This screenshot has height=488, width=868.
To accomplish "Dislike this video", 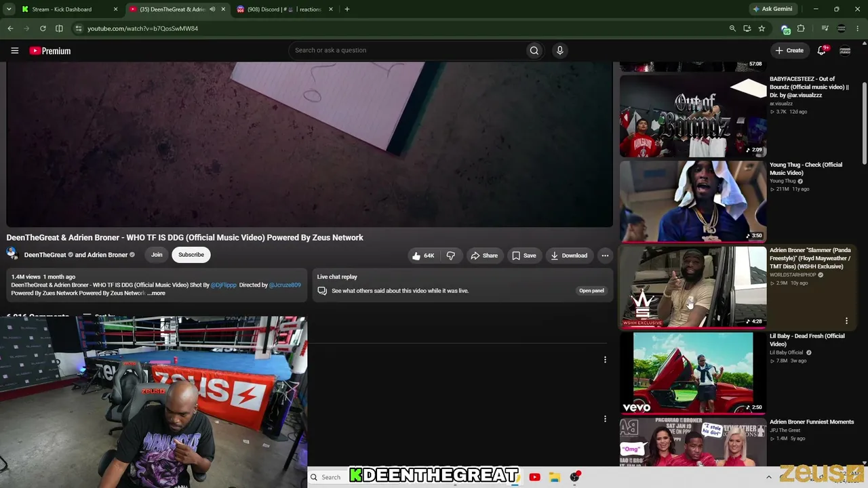I will (451, 256).
